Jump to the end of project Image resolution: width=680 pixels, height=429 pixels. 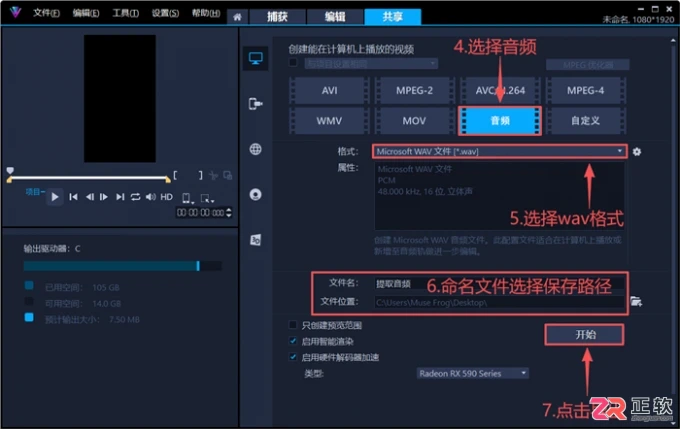120,197
